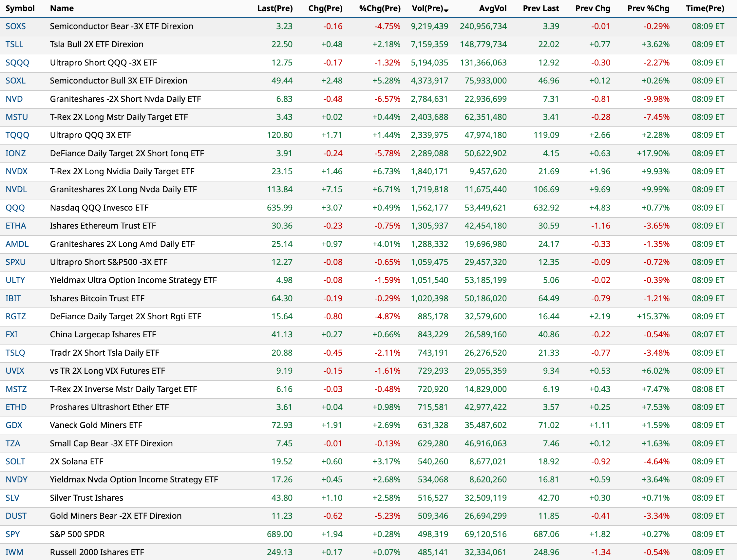This screenshot has width=737, height=560.
Task: Sort by %Chg(Pre) column header
Action: (x=380, y=8)
